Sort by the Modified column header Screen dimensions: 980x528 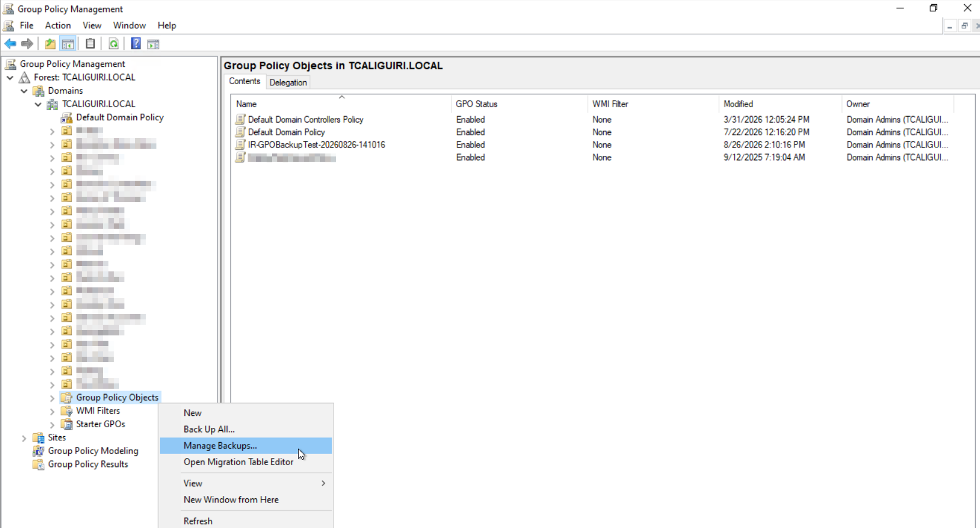coord(780,104)
